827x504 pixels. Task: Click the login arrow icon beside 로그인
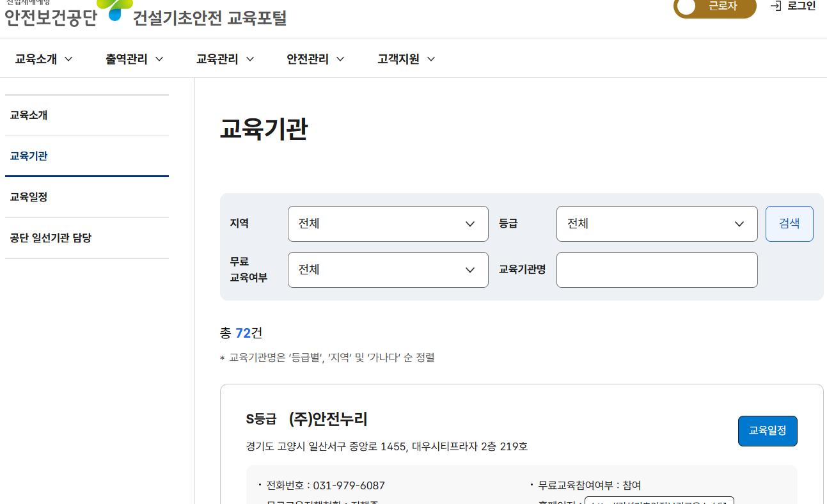coord(776,6)
